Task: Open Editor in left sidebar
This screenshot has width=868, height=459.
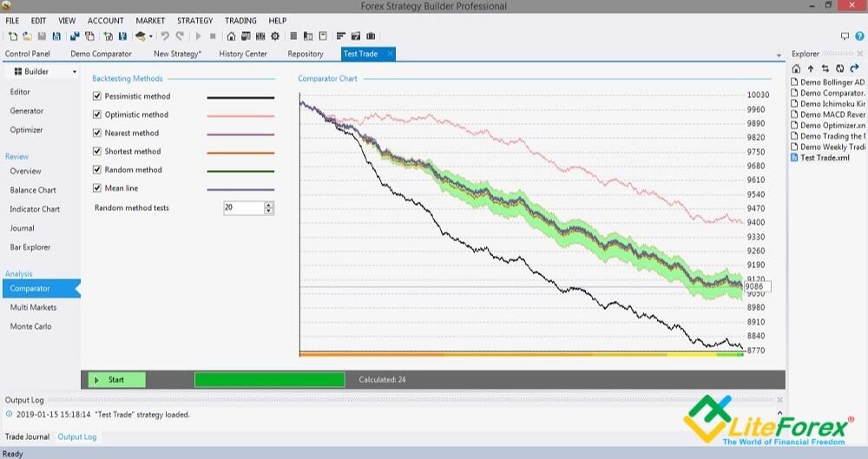Action: point(20,92)
